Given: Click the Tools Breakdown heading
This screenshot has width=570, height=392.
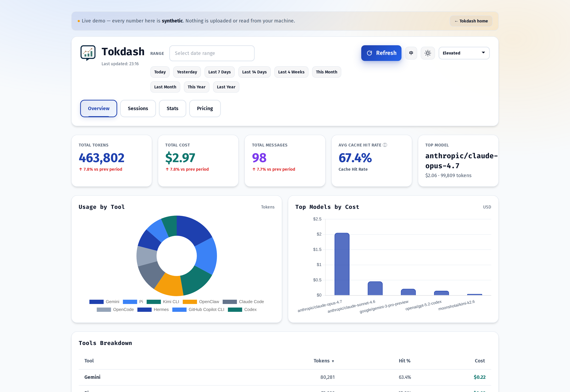Looking at the screenshot, I should [105, 343].
